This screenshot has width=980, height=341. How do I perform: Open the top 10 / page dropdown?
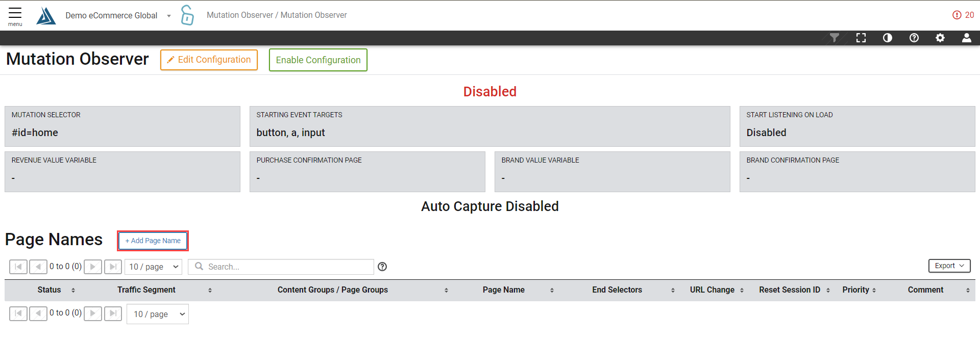(154, 267)
